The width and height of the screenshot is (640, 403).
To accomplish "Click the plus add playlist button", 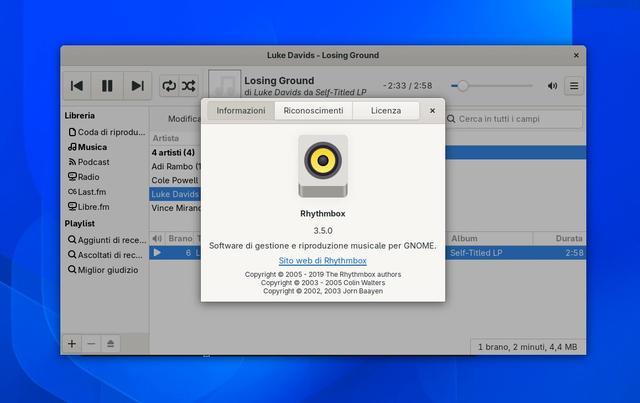I will (72, 344).
